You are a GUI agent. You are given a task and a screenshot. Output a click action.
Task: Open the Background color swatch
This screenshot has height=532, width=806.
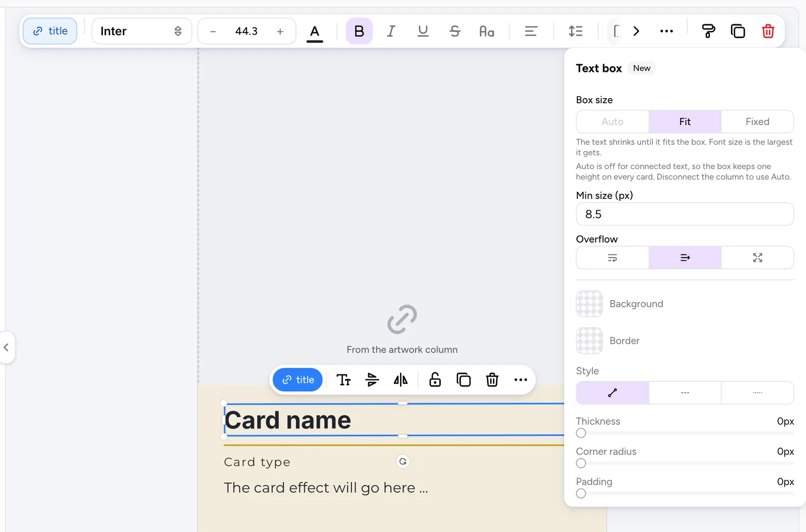point(589,303)
